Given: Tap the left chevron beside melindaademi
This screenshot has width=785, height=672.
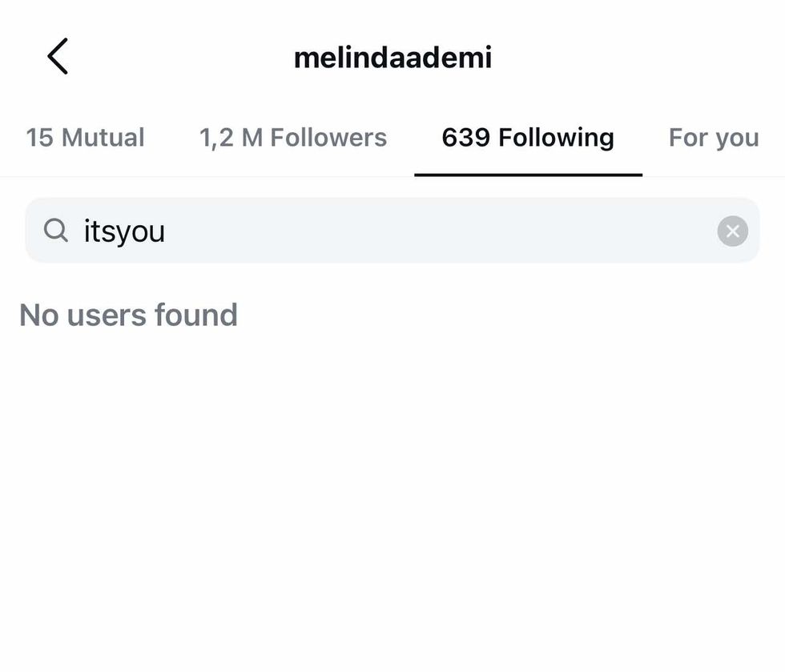Looking at the screenshot, I should pos(58,57).
